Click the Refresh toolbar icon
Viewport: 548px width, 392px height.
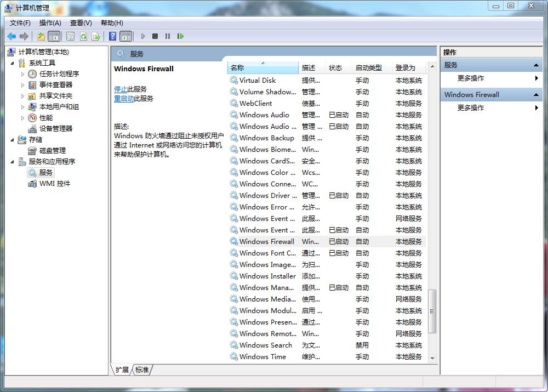pos(83,36)
